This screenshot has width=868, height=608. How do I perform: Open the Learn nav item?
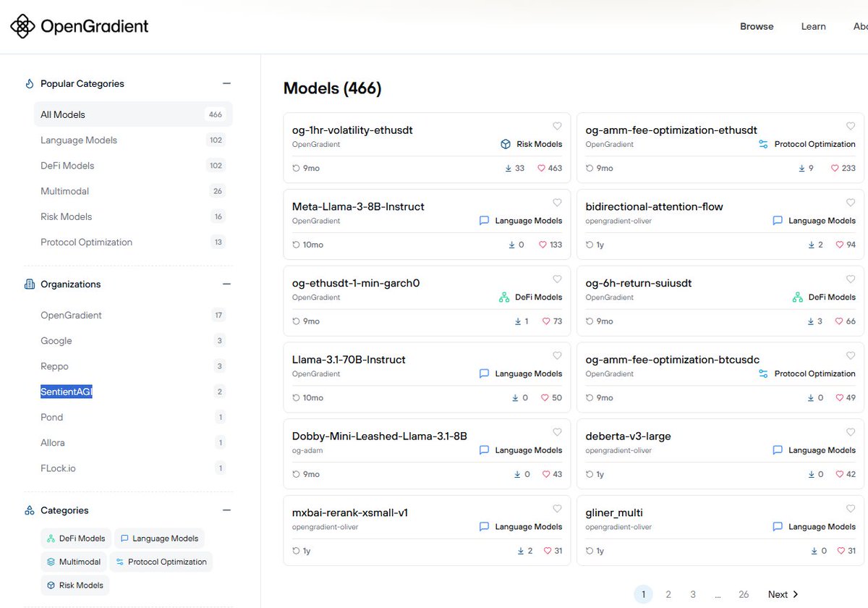click(813, 27)
